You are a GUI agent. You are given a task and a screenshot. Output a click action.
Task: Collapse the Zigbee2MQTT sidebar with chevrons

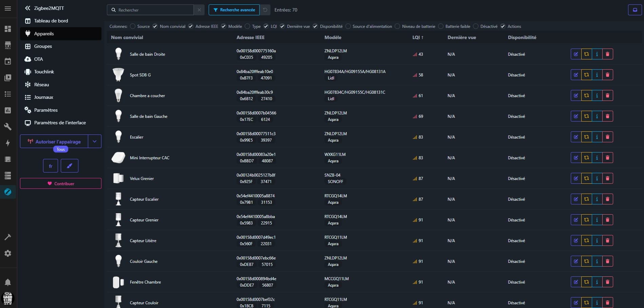[x=27, y=8]
